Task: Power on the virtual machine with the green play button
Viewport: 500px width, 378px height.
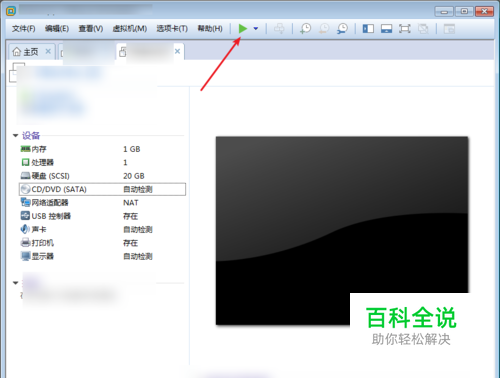Action: 243,29
